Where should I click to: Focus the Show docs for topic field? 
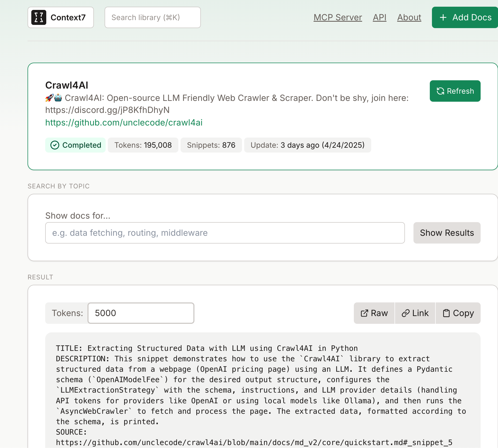point(225,233)
